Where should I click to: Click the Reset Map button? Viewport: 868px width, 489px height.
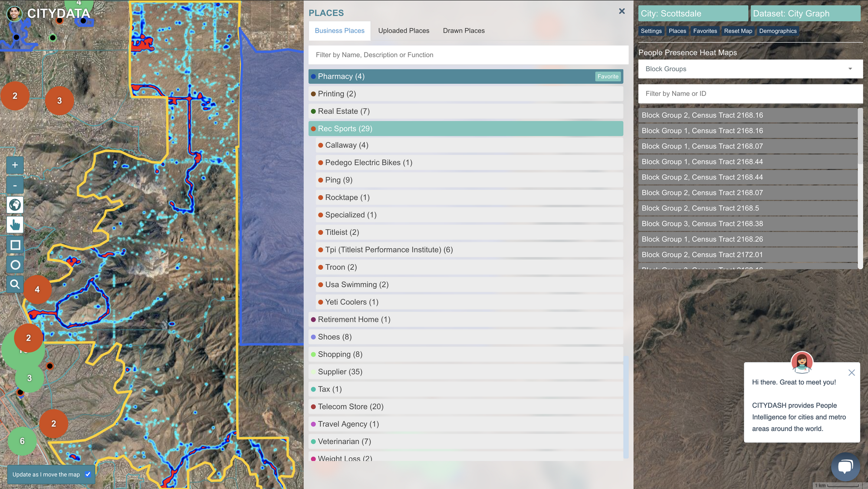pyautogui.click(x=738, y=31)
